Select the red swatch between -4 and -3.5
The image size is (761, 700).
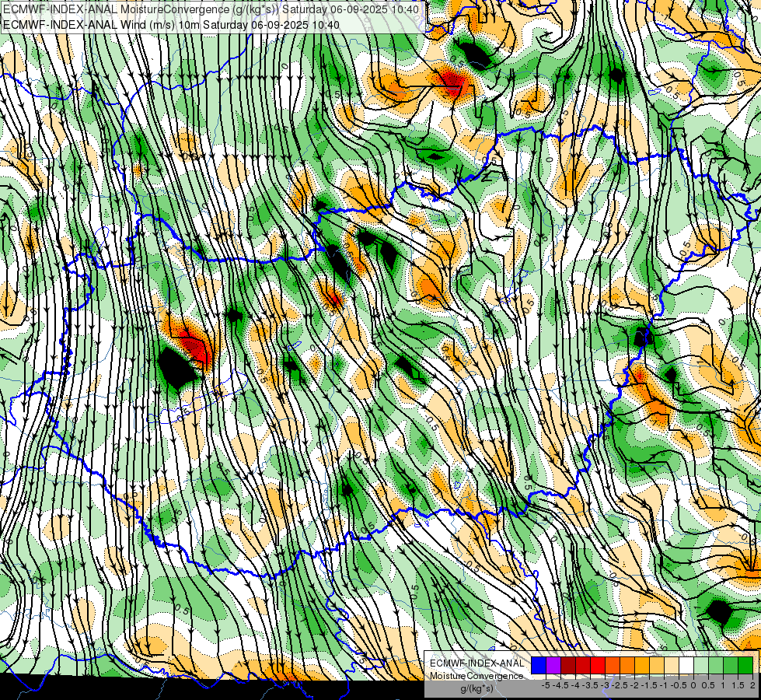pos(583,665)
